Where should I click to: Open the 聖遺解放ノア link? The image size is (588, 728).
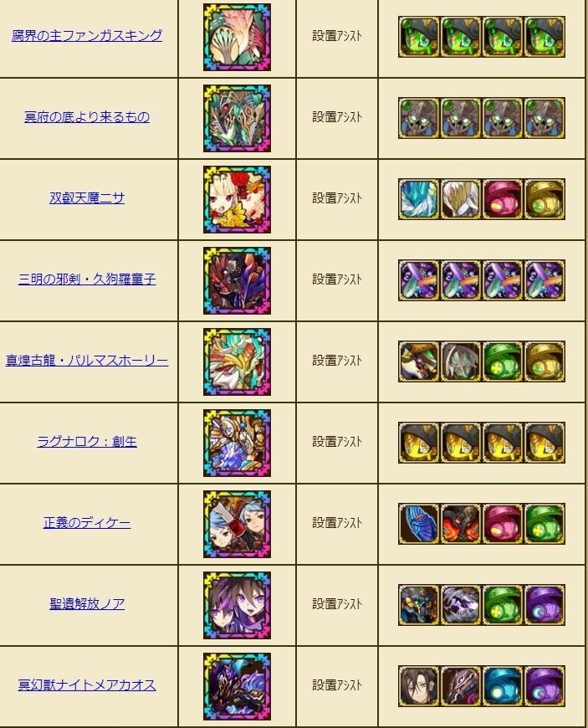point(87,604)
